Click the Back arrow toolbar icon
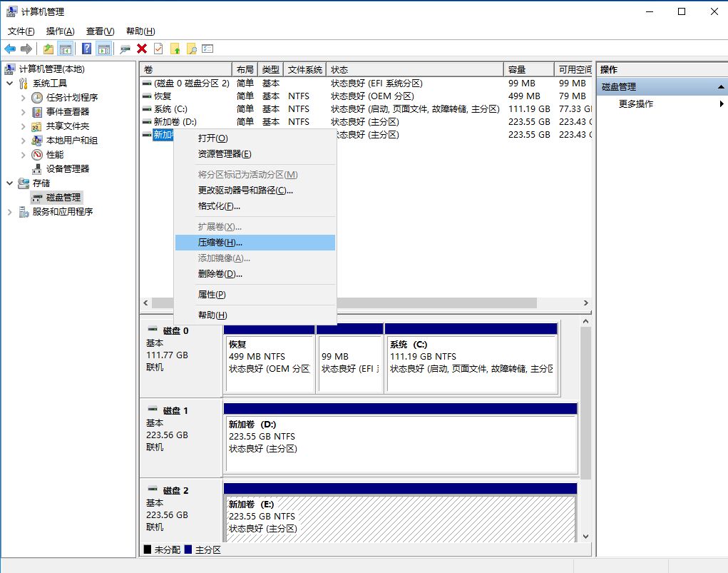Image resolution: width=728 pixels, height=573 pixels. pyautogui.click(x=9, y=48)
